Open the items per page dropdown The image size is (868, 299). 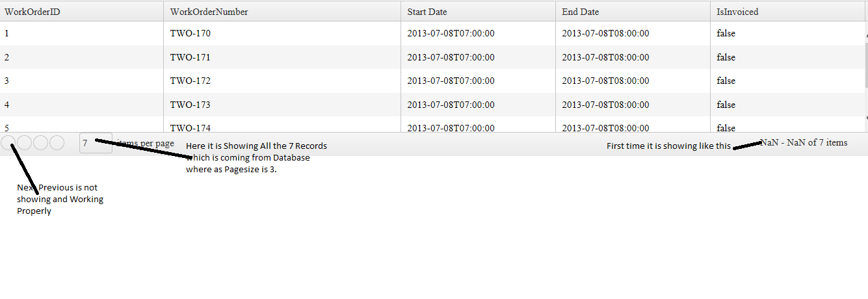coord(96,143)
